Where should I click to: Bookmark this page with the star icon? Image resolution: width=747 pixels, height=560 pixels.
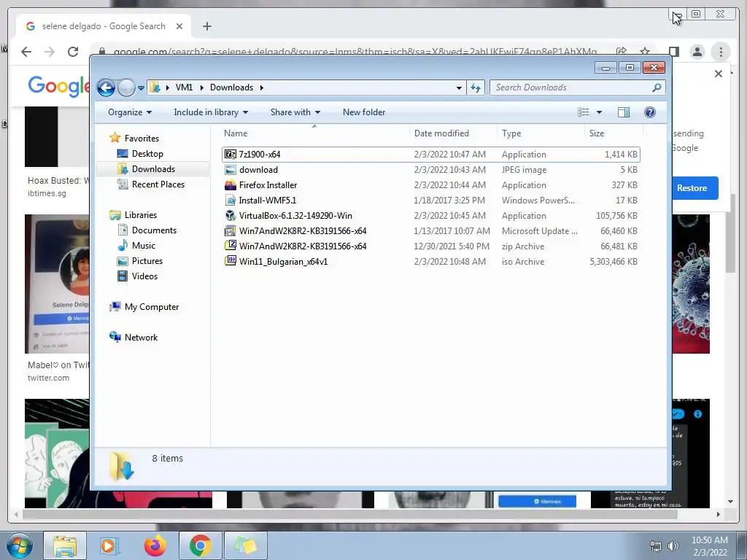[645, 52]
